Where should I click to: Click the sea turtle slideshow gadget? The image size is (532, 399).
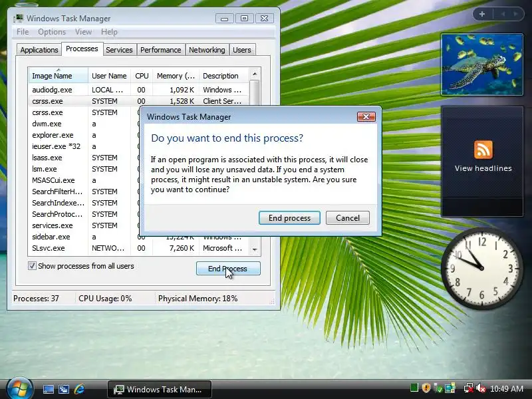pos(481,65)
